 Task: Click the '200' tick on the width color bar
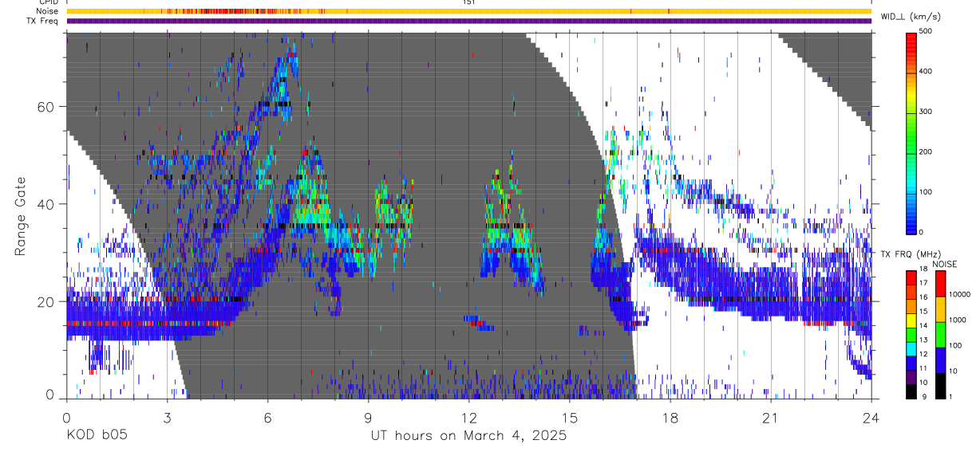tap(926, 151)
